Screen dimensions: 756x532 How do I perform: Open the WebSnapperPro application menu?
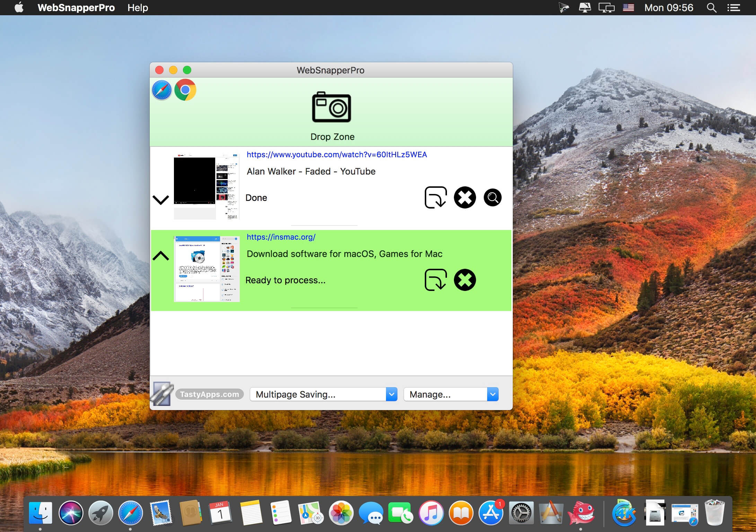coord(76,8)
